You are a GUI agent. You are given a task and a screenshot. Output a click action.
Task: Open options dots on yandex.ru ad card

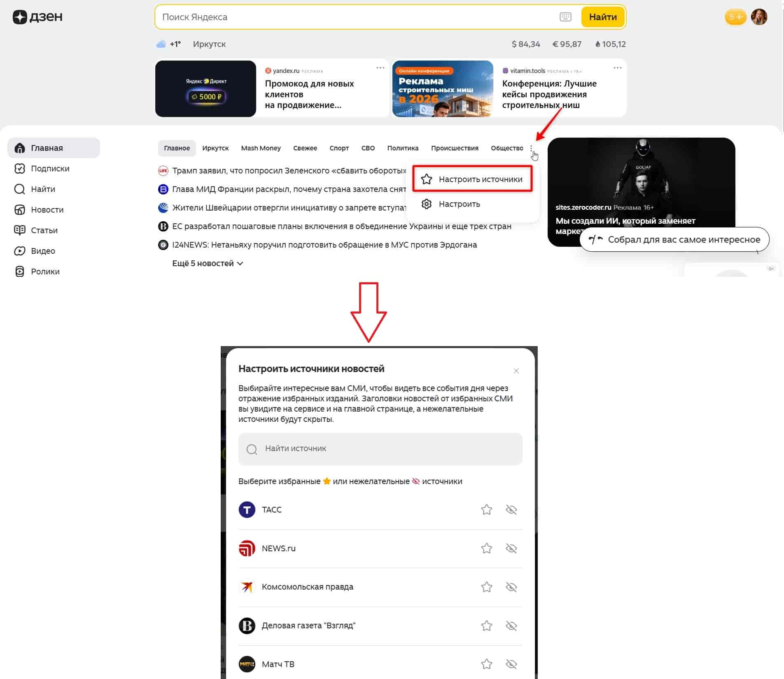(x=380, y=68)
